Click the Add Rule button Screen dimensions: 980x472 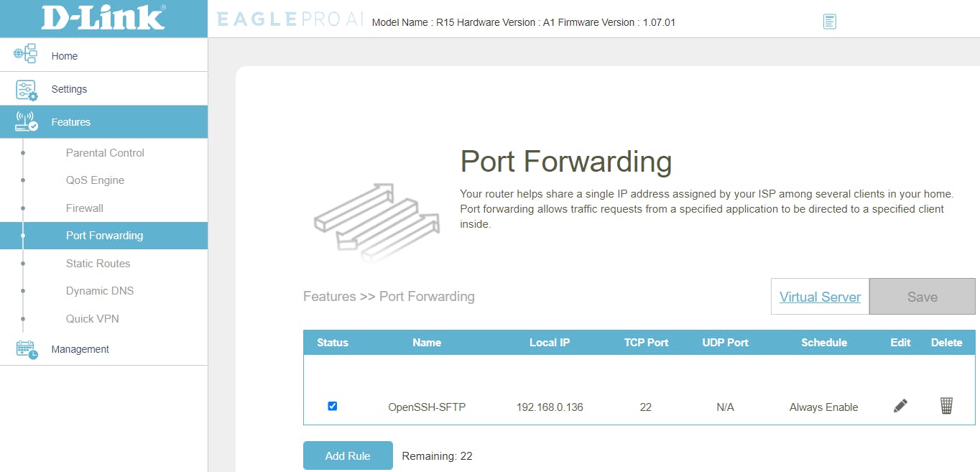(x=348, y=455)
